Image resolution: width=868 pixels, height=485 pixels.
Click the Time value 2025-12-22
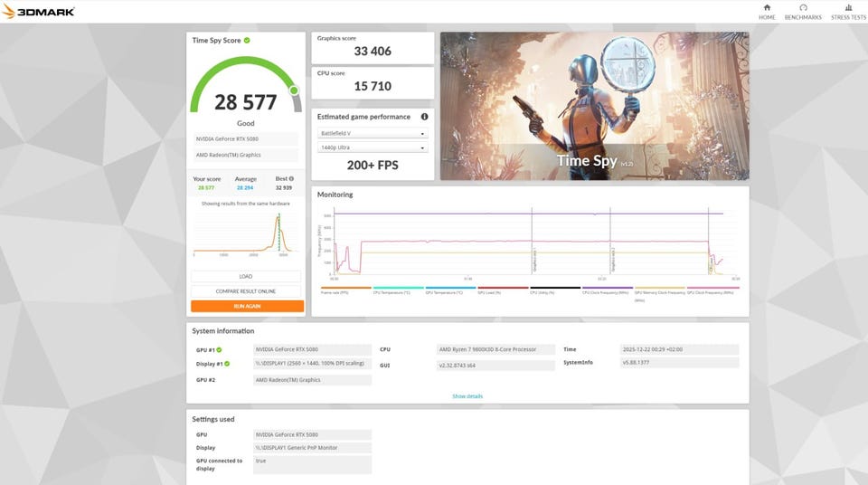tap(679, 350)
